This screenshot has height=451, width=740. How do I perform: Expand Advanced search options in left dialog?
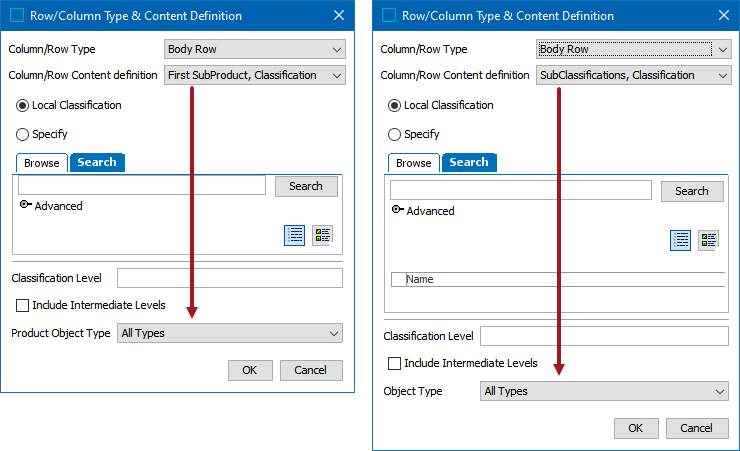coord(51,206)
